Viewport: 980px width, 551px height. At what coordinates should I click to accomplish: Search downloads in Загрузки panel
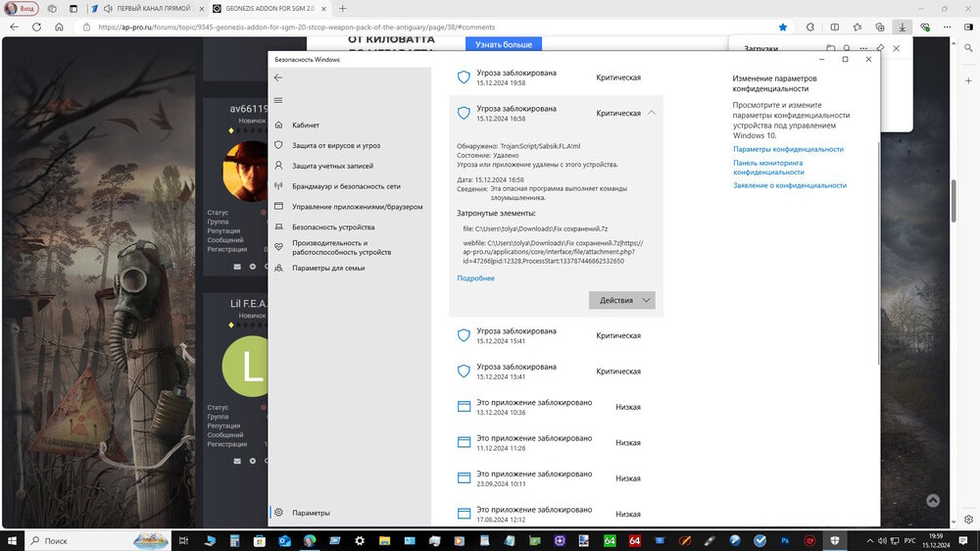coord(847,48)
